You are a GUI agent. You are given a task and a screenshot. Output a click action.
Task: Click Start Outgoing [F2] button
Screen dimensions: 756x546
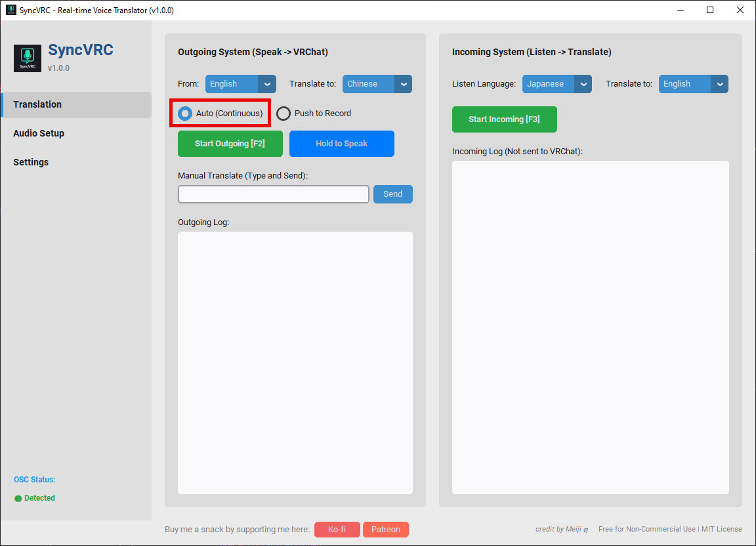[x=230, y=144]
